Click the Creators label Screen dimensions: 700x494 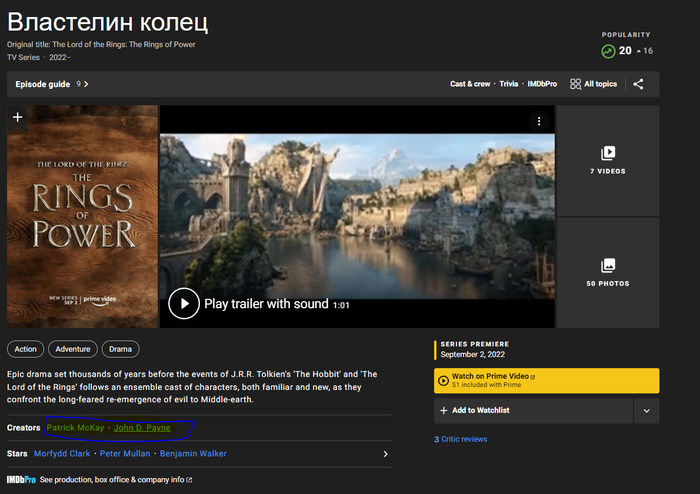(23, 428)
